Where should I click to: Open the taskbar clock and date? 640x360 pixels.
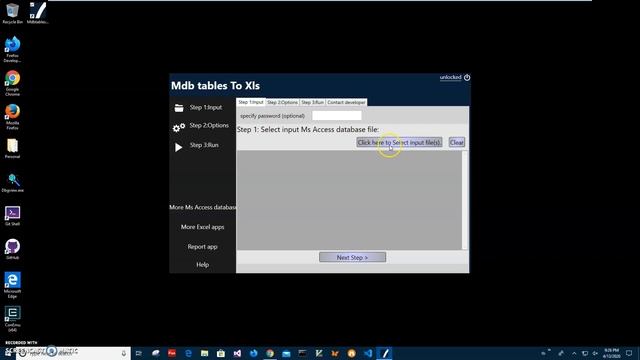click(x=611, y=353)
